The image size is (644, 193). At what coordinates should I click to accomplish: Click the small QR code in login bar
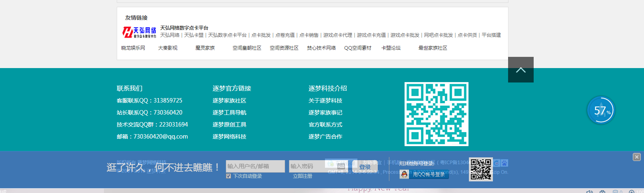tap(481, 169)
